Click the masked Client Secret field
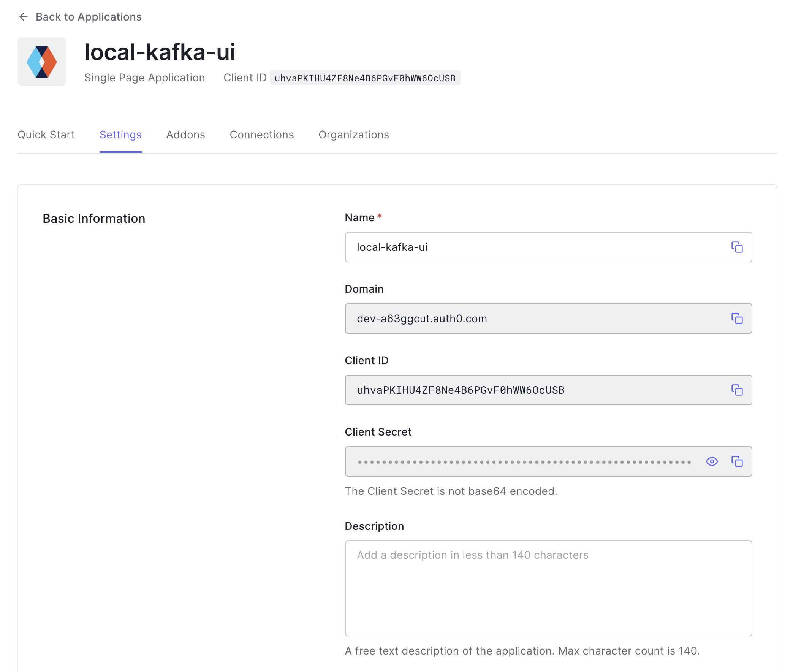Screen dimensions: 785x672 pos(524,461)
